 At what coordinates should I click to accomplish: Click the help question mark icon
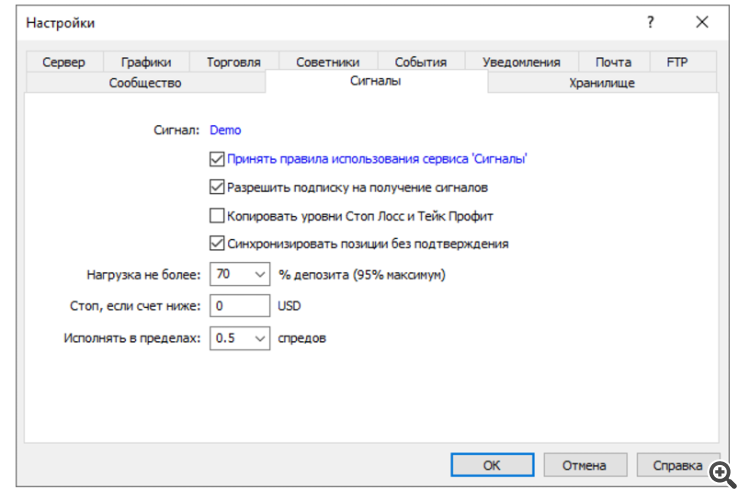(650, 22)
